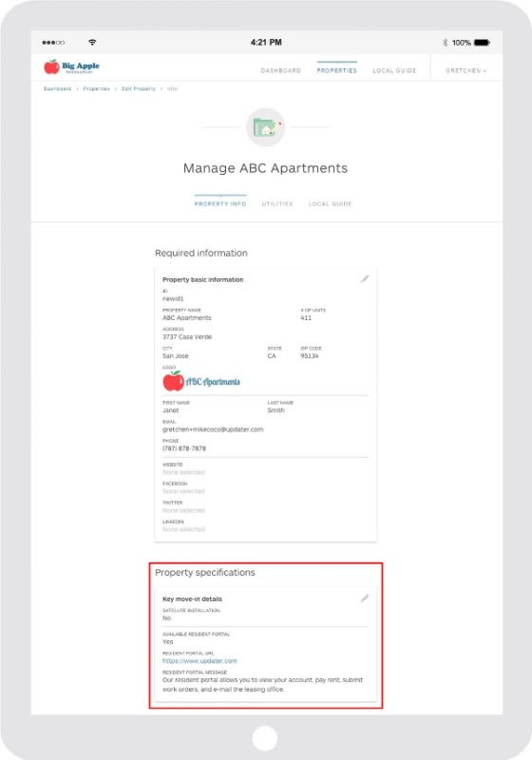The height and width of the screenshot is (760, 532).
Task: Click the resident portal message text
Action: [x=262, y=684]
